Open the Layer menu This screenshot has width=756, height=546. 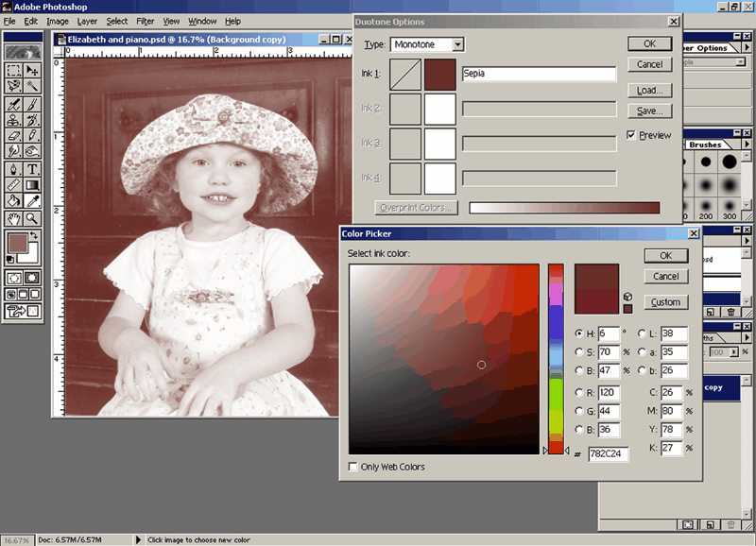[87, 21]
